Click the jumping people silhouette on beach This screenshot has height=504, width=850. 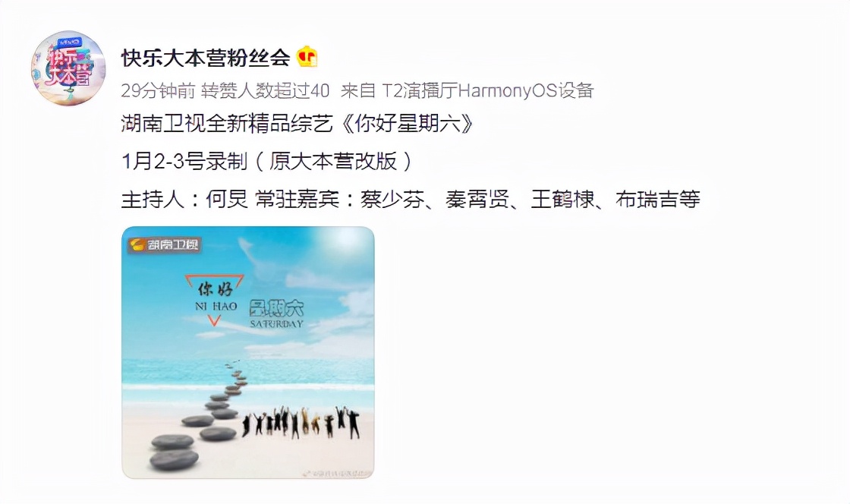(x=301, y=423)
